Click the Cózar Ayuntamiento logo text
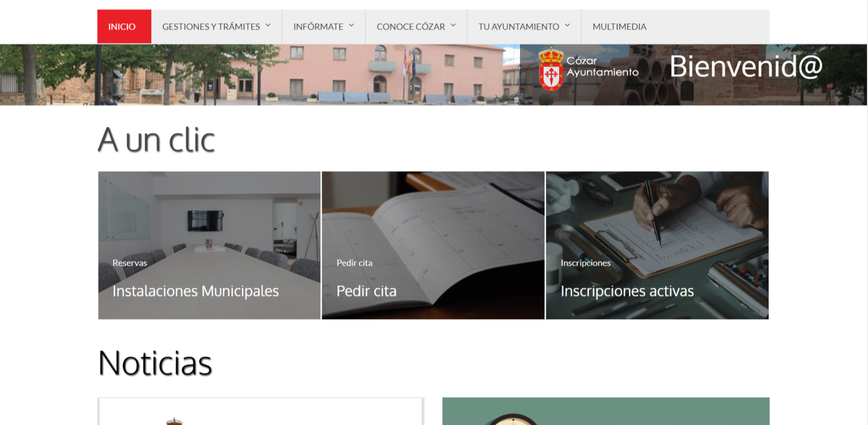The width and height of the screenshot is (868, 425). coord(602,66)
